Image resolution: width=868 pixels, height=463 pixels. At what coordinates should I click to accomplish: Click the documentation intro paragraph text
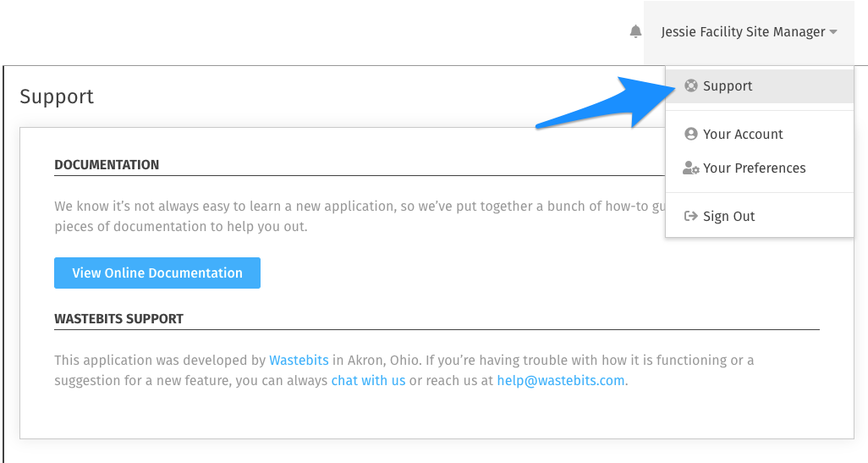(360, 216)
